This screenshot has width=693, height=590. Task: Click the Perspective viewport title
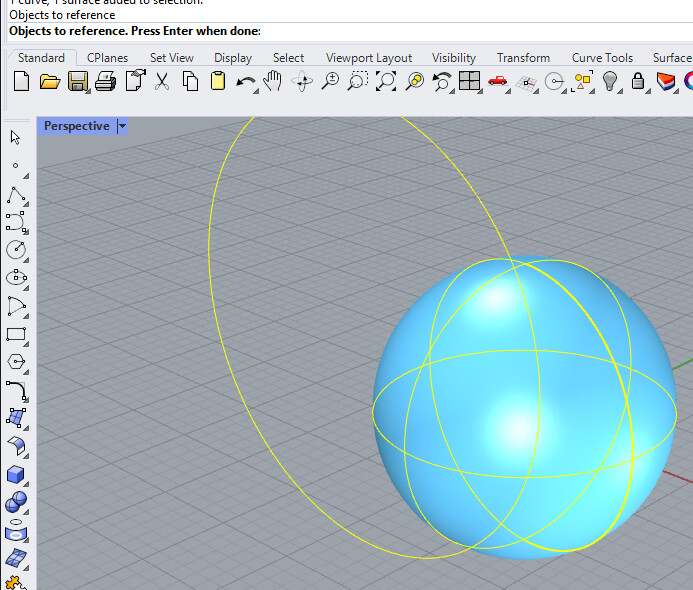pos(76,126)
